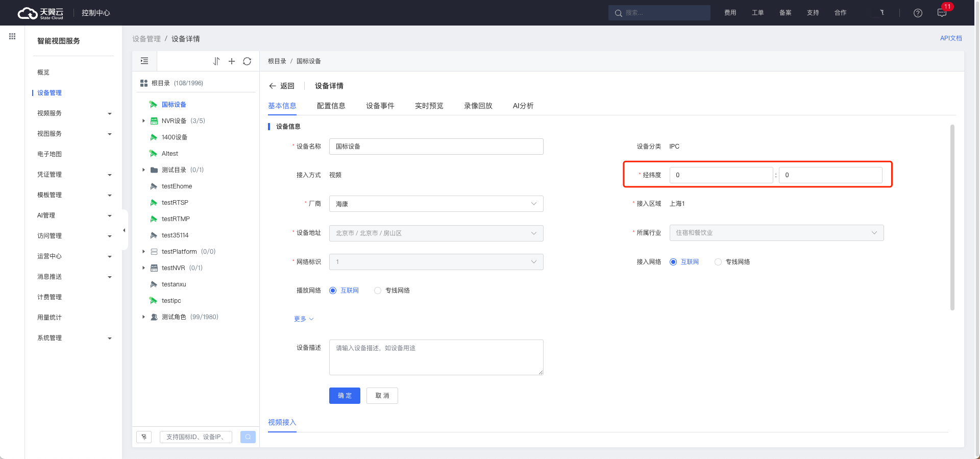980x459 pixels.
Task: Select the testipc device in the tree
Action: pos(171,301)
